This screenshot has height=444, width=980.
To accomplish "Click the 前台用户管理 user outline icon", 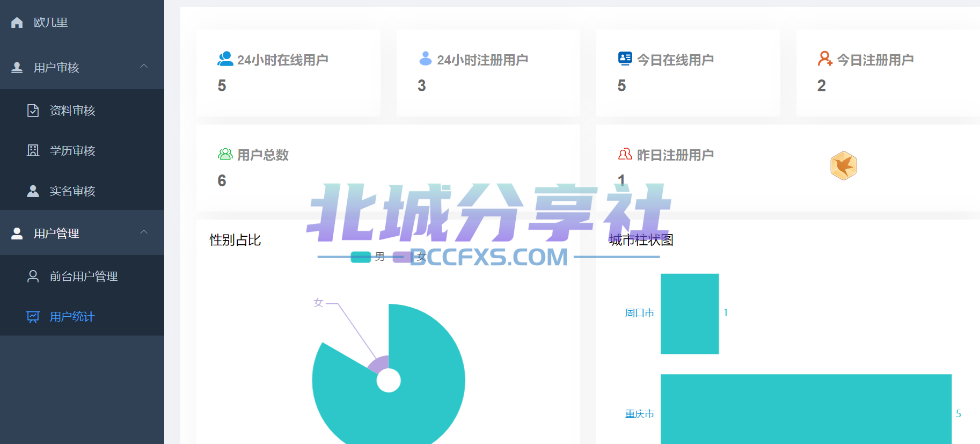I will (x=33, y=276).
